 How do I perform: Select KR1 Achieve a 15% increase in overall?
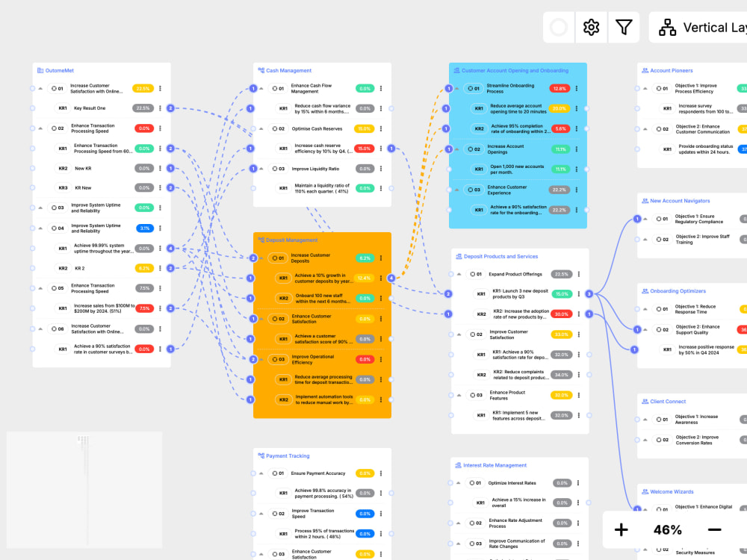coord(519,503)
